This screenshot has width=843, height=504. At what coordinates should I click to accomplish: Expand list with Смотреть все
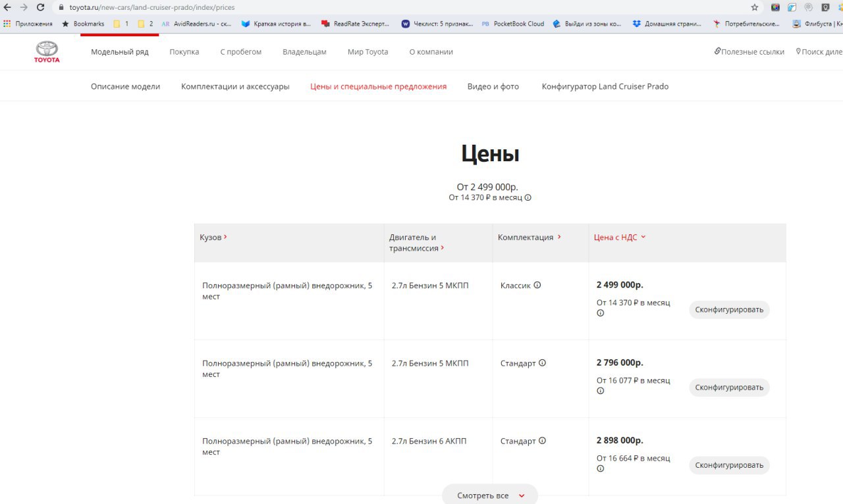coord(490,495)
